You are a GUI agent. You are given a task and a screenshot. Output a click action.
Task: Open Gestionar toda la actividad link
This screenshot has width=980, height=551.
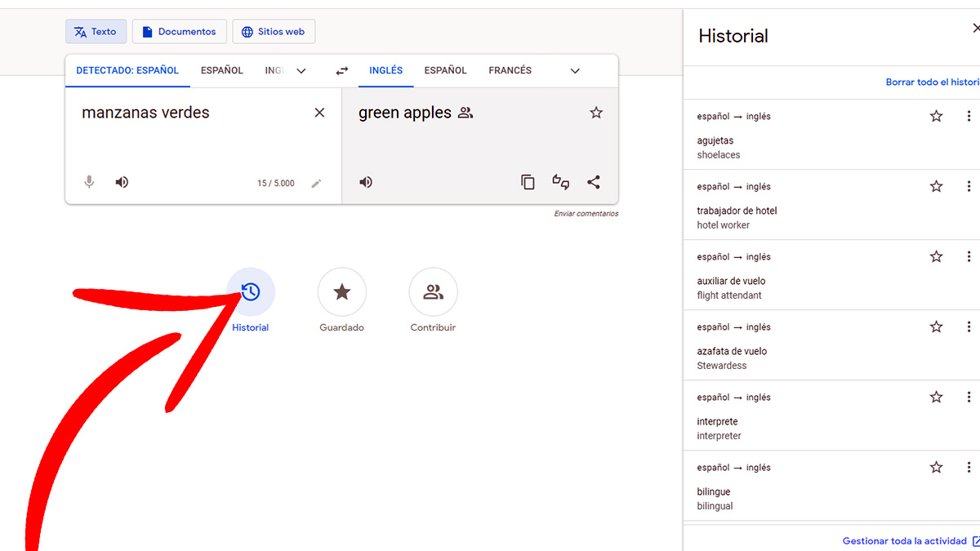[x=905, y=541]
